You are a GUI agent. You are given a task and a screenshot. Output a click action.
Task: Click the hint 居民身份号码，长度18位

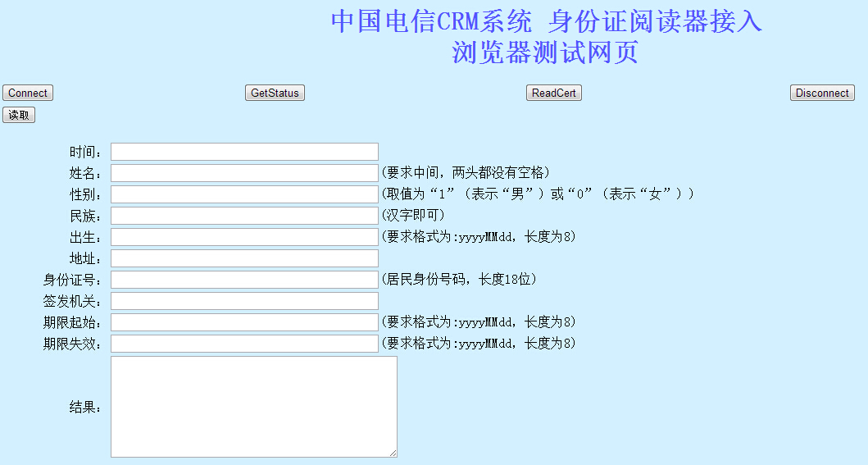pos(459,280)
